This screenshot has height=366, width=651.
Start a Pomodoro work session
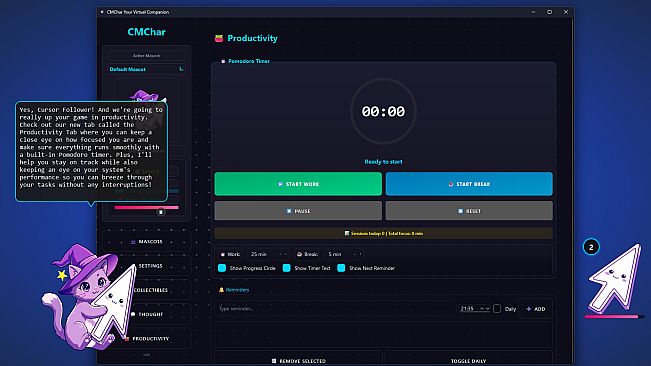[298, 184]
